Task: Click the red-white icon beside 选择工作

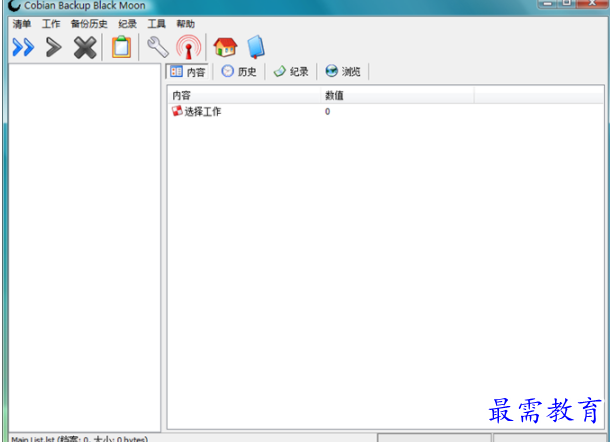Action: pos(177,111)
